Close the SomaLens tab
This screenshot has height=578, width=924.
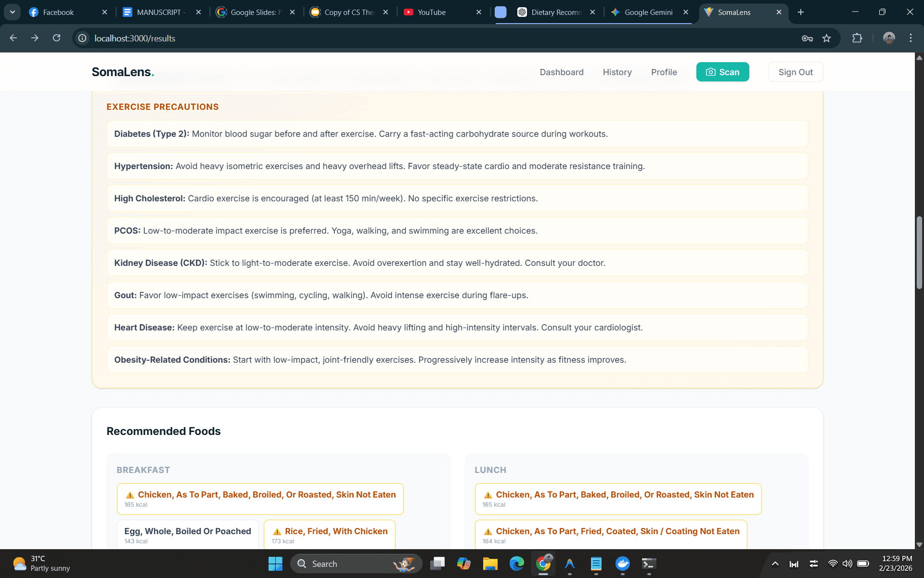click(779, 12)
